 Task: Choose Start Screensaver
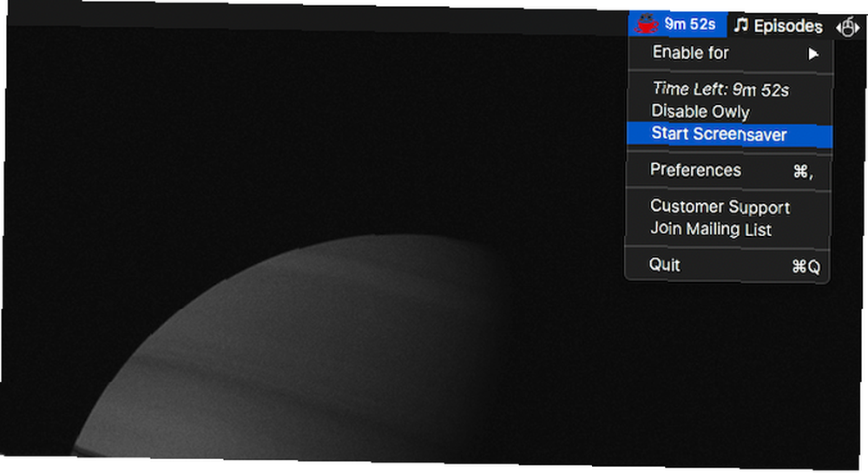point(730,135)
